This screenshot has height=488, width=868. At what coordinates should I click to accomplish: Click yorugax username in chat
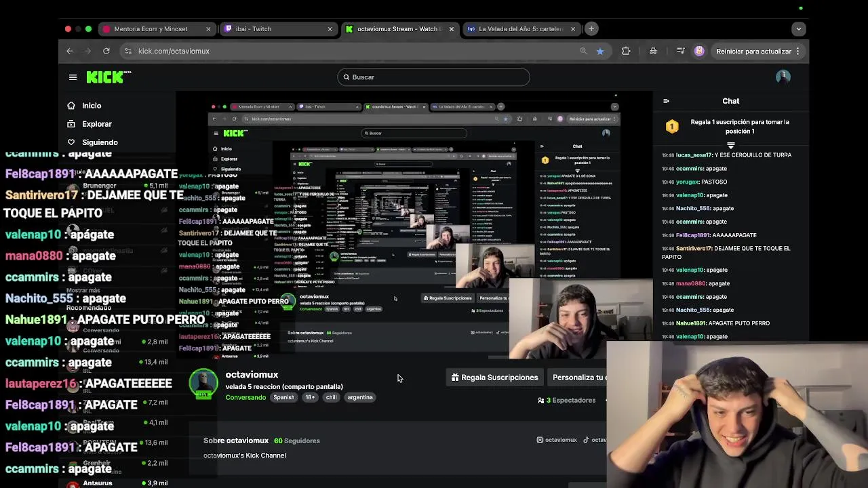(687, 182)
